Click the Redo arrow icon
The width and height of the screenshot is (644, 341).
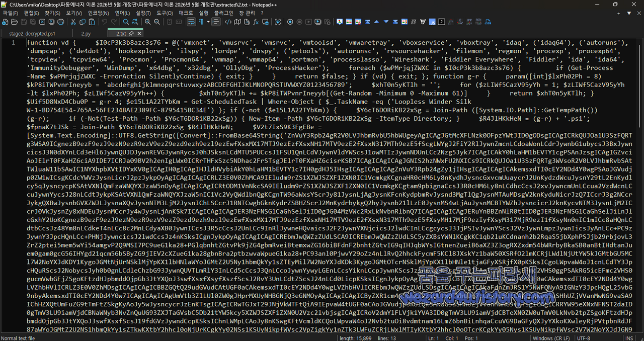pos(114,22)
